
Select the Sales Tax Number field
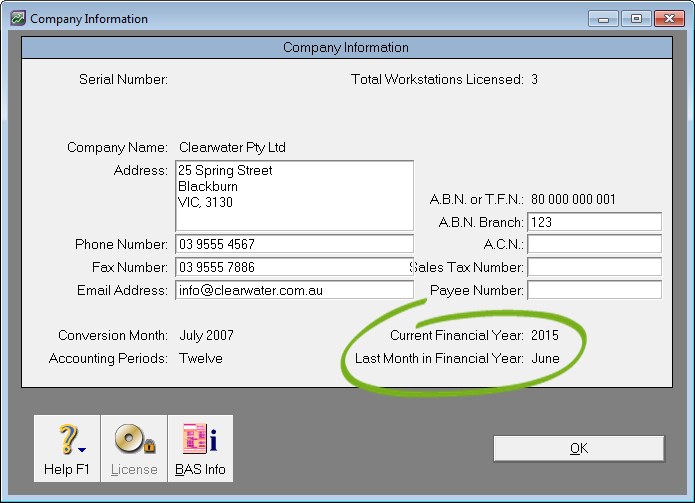(x=594, y=268)
